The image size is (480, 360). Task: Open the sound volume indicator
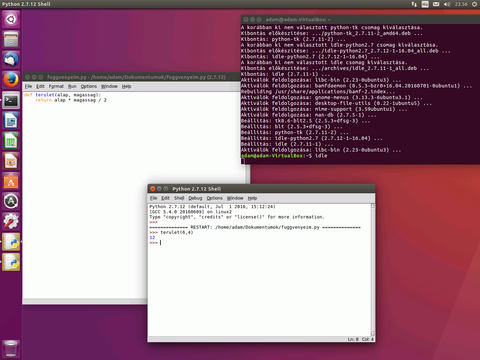pyautogui.click(x=447, y=4)
